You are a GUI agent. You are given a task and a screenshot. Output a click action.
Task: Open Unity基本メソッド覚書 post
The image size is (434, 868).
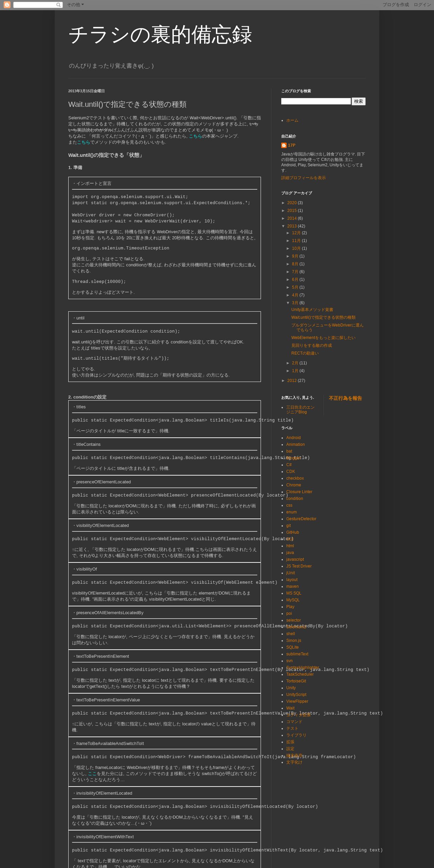(312, 310)
